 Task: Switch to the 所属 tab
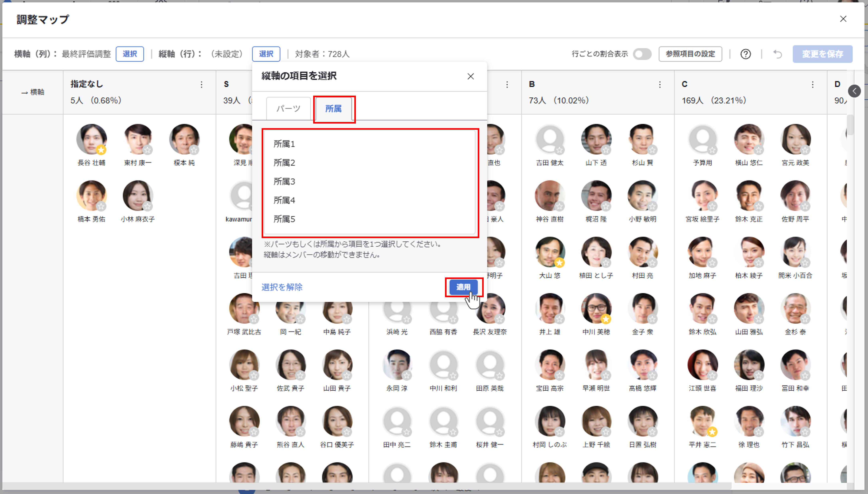coord(333,109)
